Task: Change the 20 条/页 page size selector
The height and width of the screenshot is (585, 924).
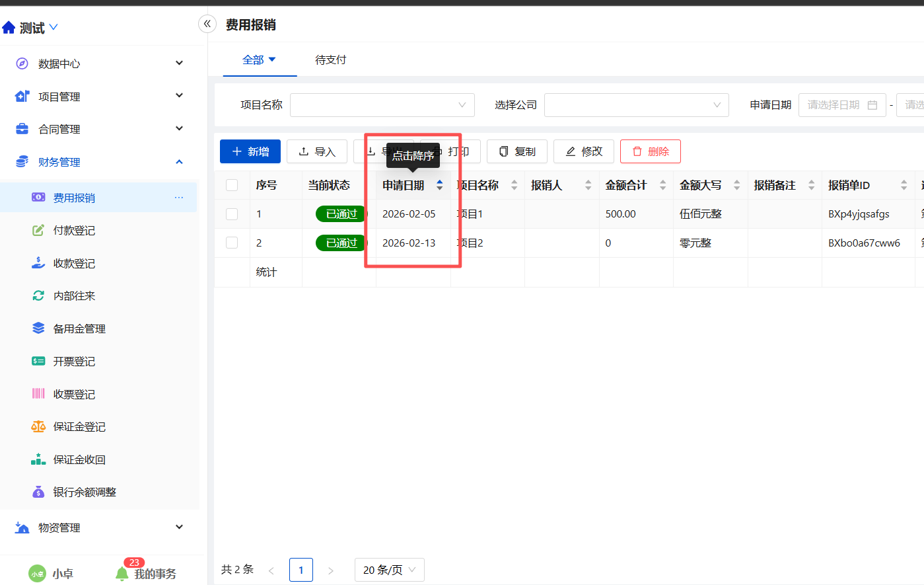Action: [389, 570]
